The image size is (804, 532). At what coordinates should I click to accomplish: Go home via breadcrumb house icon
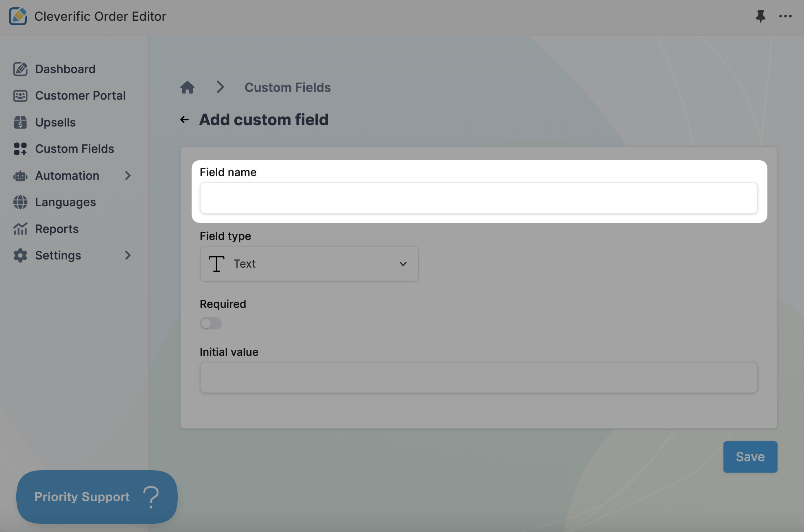click(187, 87)
